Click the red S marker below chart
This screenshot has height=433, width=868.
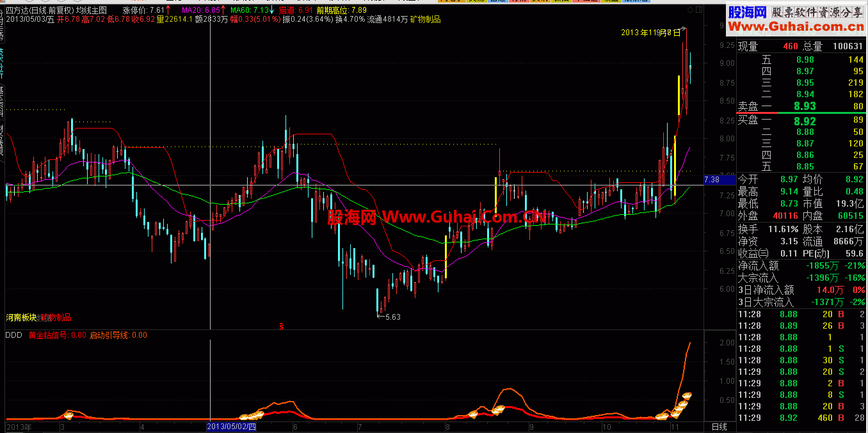[282, 326]
